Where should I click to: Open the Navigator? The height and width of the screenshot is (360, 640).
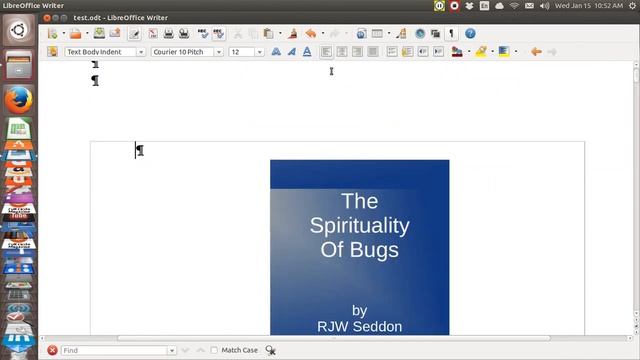coord(420,33)
